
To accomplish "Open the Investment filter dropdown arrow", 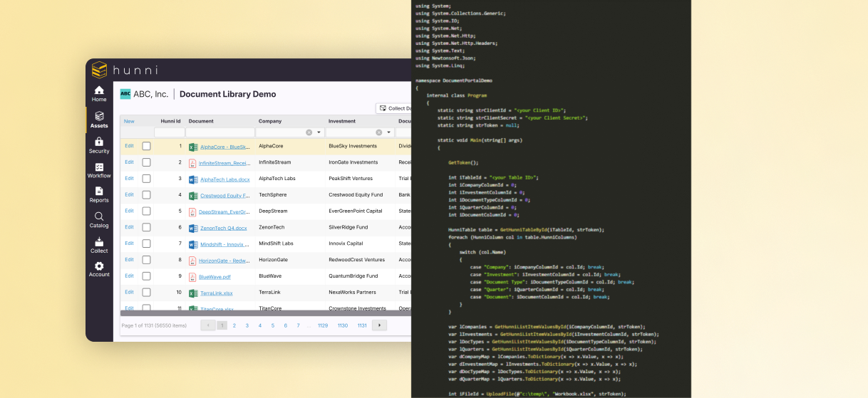I will pos(389,132).
